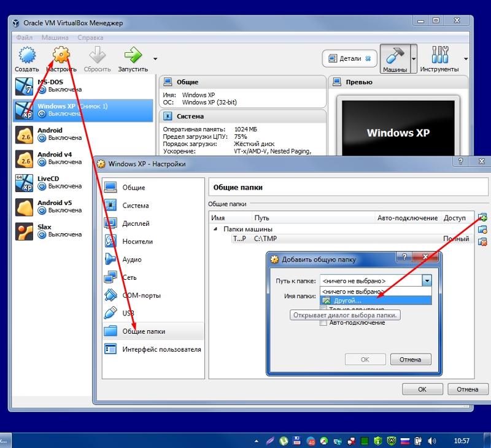
Task: Click the volume speaker tray icon
Action: 432,441
